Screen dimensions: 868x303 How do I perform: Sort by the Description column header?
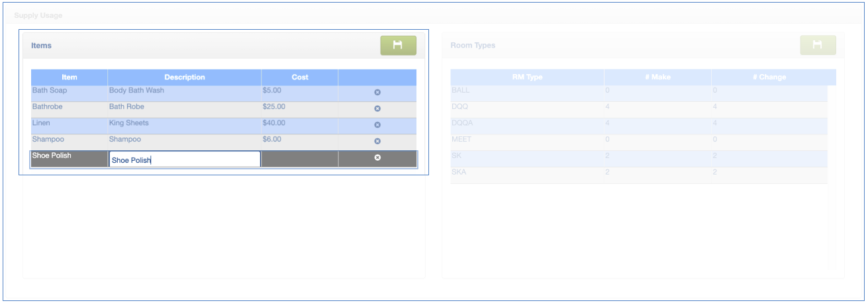[185, 77]
